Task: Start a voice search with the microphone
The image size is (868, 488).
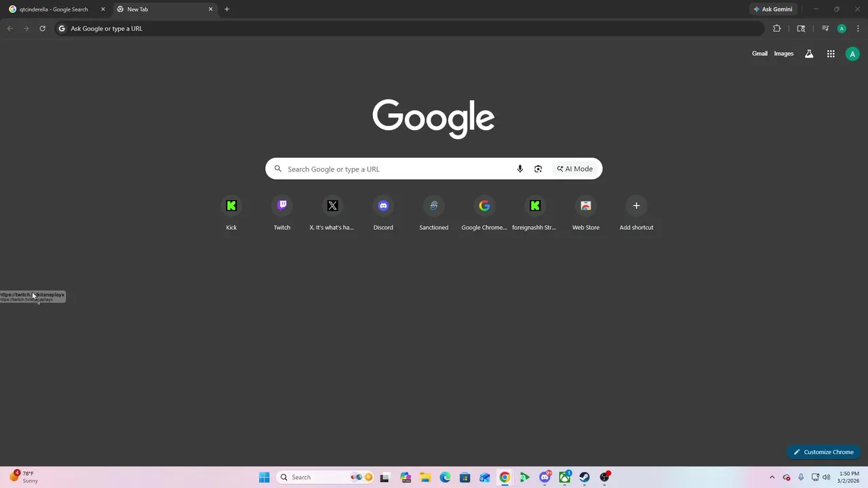Action: tap(520, 169)
